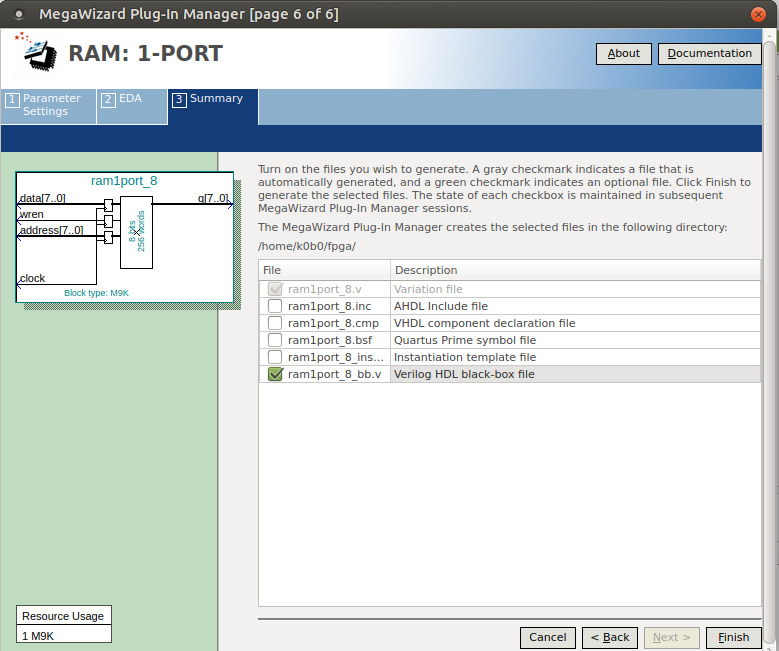Select the Summary tab
779x651 pixels.
(213, 106)
